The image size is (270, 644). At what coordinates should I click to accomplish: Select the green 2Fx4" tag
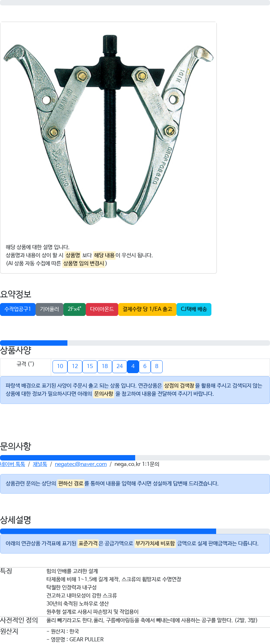coord(75,309)
